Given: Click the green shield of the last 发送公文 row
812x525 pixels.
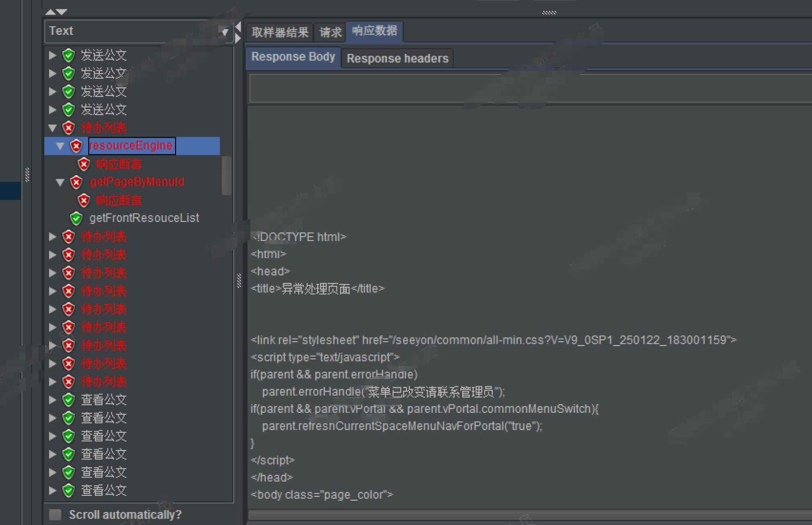Looking at the screenshot, I should [x=69, y=110].
